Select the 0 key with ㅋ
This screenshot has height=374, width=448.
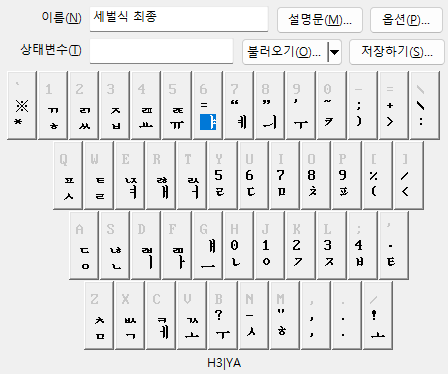coord(332,105)
